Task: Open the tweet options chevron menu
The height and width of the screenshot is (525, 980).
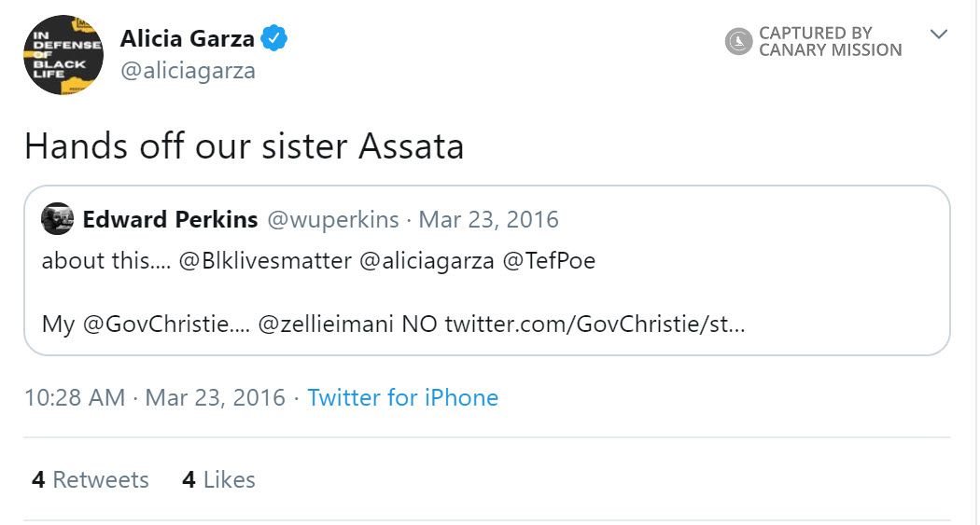Action: pyautogui.click(x=939, y=35)
